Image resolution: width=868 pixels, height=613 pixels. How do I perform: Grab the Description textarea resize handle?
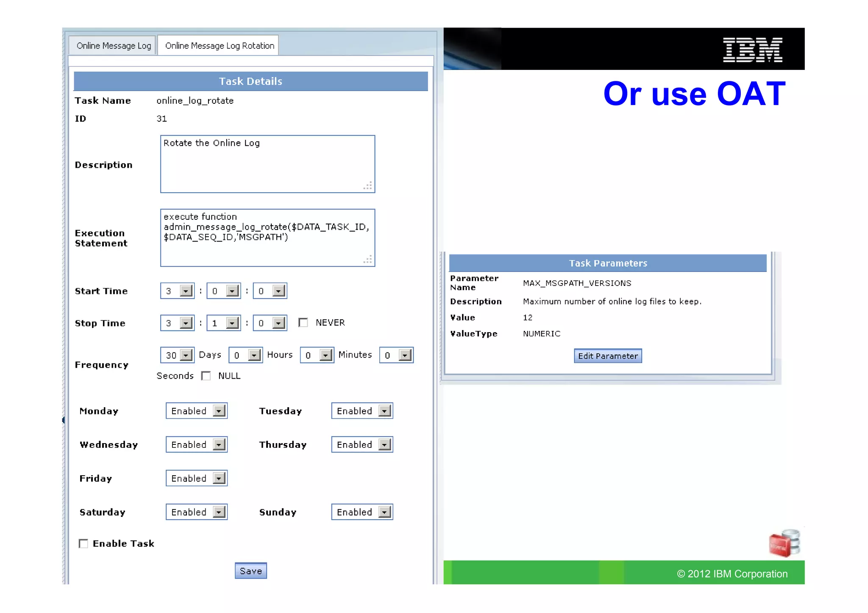368,186
